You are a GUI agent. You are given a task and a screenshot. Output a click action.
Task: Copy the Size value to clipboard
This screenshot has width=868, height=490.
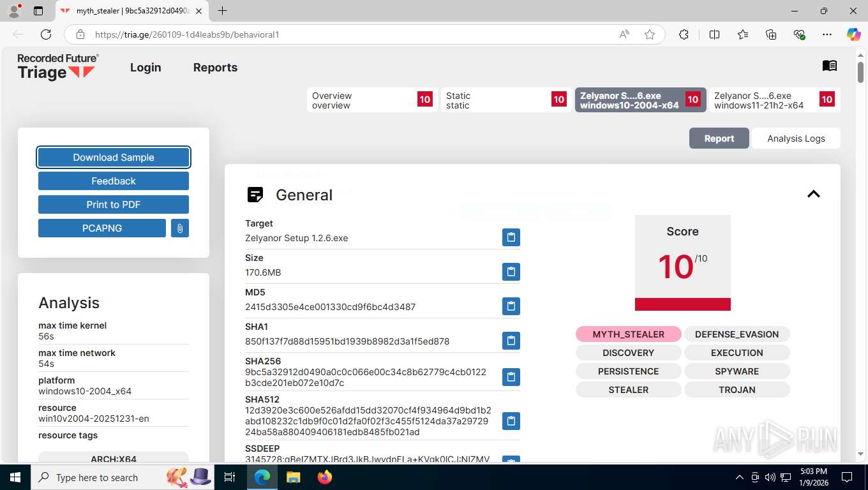tap(511, 272)
